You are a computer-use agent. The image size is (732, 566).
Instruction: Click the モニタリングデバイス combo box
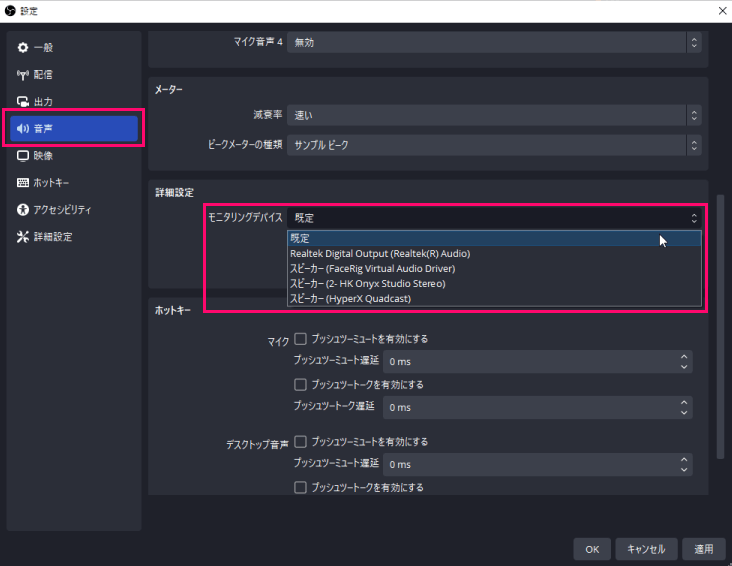[x=494, y=218]
